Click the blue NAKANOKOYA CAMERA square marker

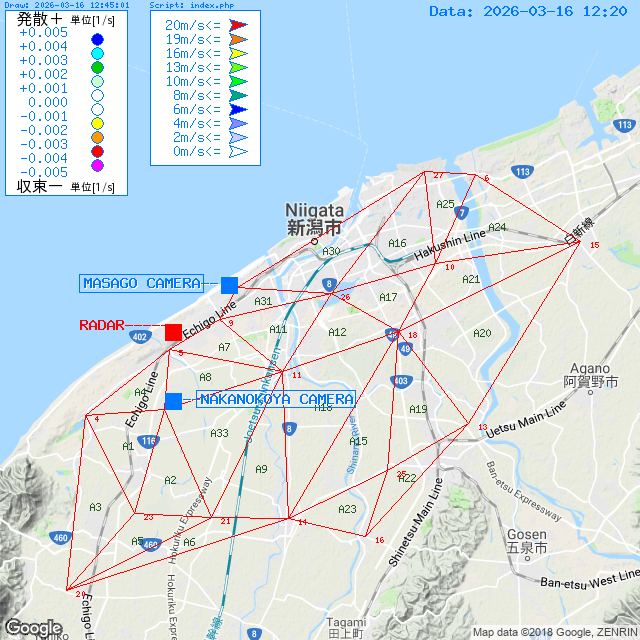click(173, 401)
